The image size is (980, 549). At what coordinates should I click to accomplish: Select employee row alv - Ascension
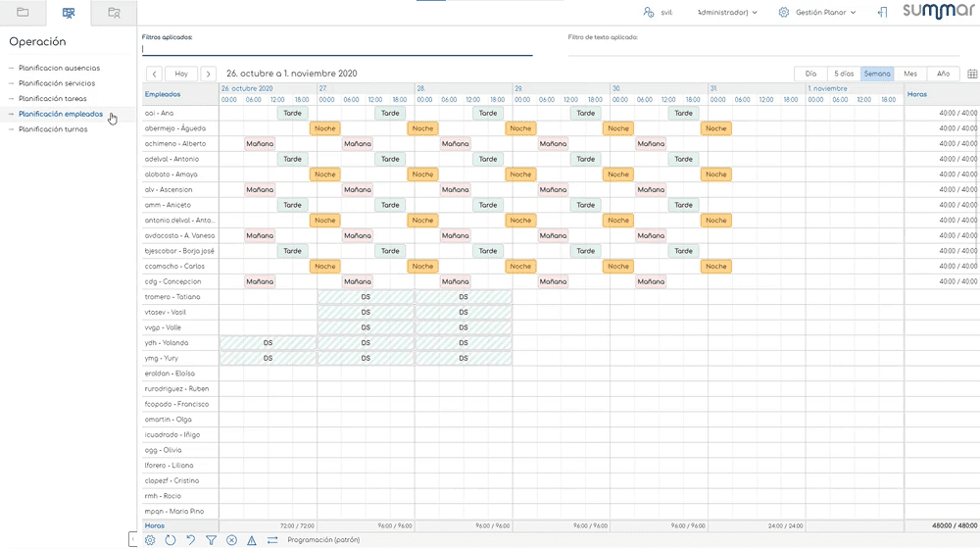pyautogui.click(x=180, y=189)
